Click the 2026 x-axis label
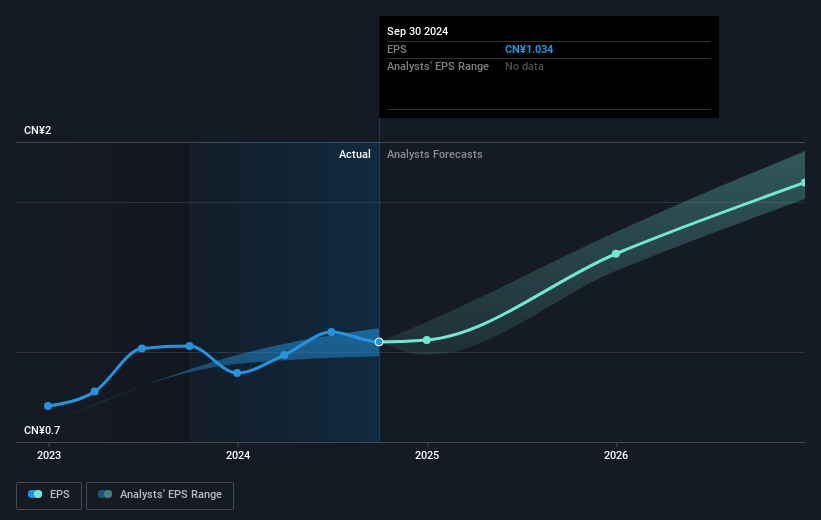The width and height of the screenshot is (821, 520). pos(616,456)
